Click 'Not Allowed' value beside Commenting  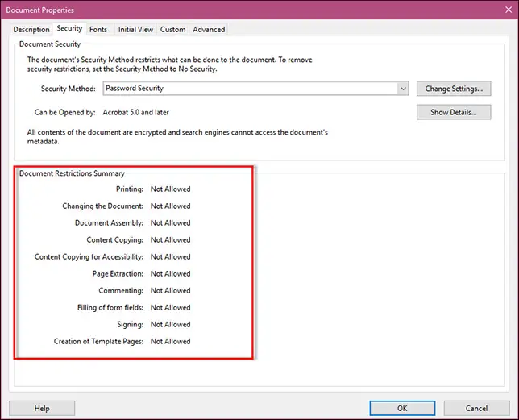(x=171, y=290)
